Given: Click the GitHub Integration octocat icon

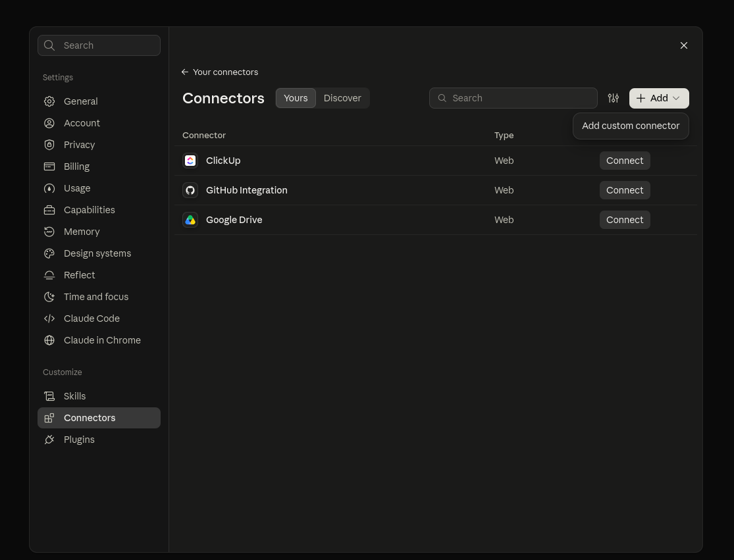Looking at the screenshot, I should coord(190,190).
